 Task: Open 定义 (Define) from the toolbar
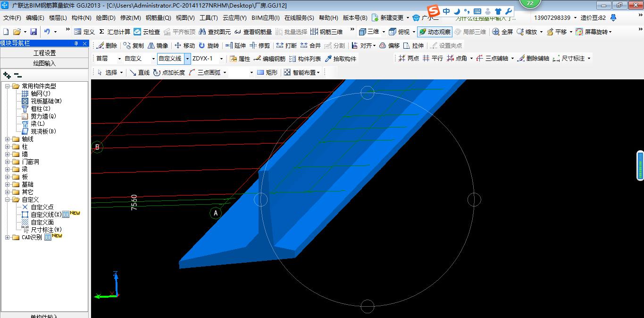pos(84,32)
